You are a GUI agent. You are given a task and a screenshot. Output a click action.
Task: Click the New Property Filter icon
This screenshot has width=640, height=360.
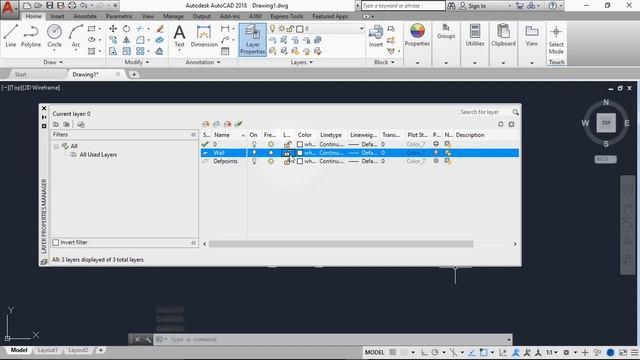click(x=56, y=124)
